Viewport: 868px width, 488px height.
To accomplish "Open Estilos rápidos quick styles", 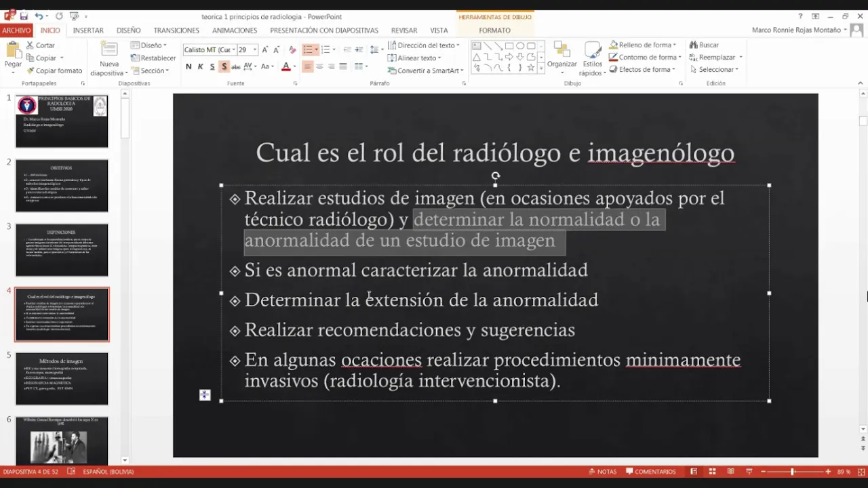I will tap(592, 59).
